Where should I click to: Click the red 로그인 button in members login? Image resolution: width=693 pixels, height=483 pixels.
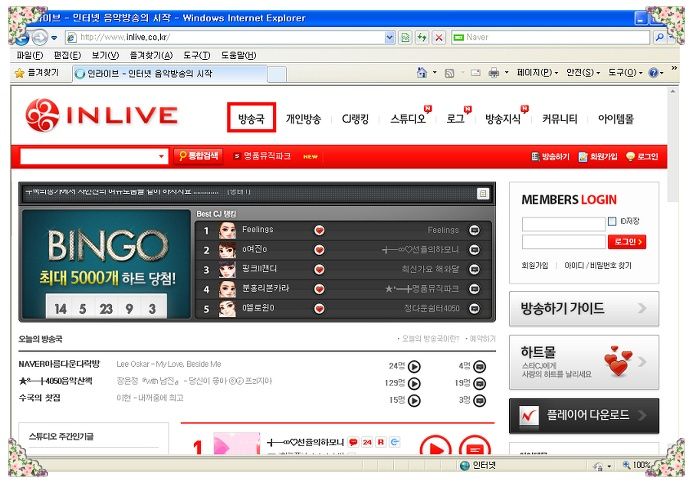627,242
